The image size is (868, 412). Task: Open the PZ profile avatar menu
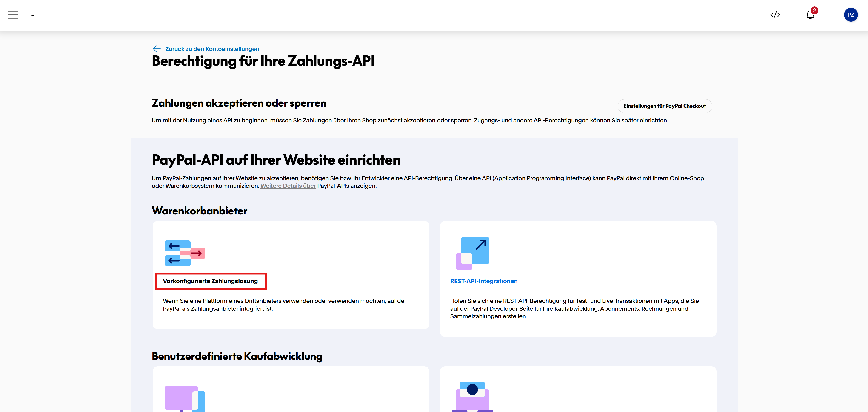[851, 15]
